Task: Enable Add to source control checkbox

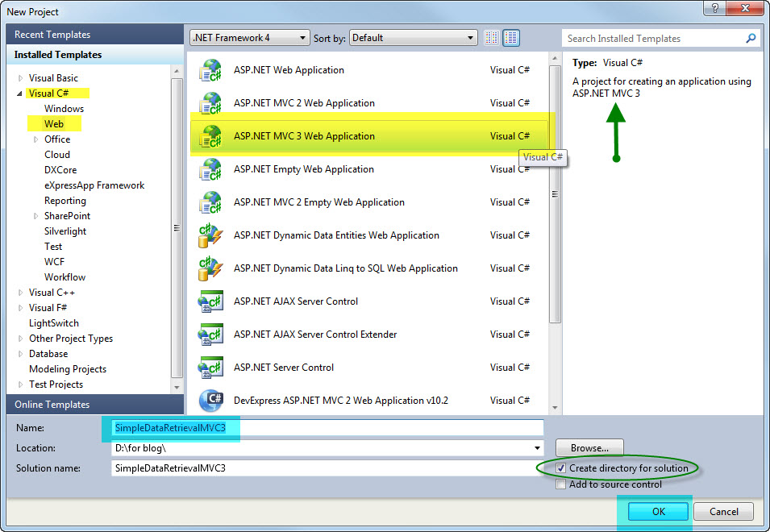Action: pos(561,484)
